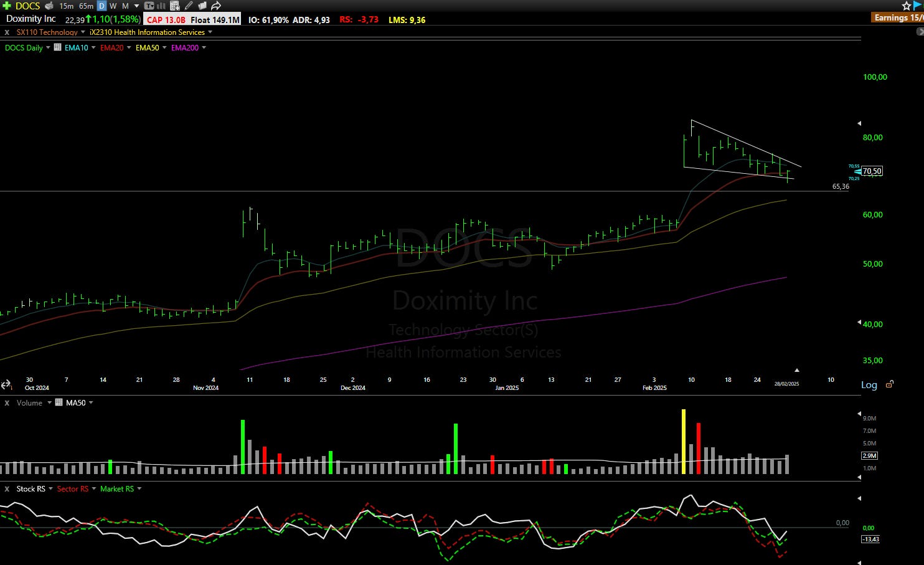Click the Doximity Inc company name
The image size is (924, 565).
coord(31,19)
